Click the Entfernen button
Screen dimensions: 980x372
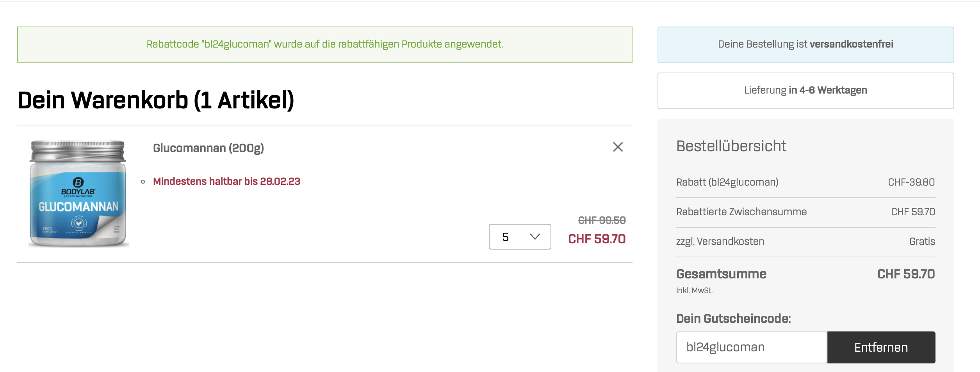(x=881, y=347)
